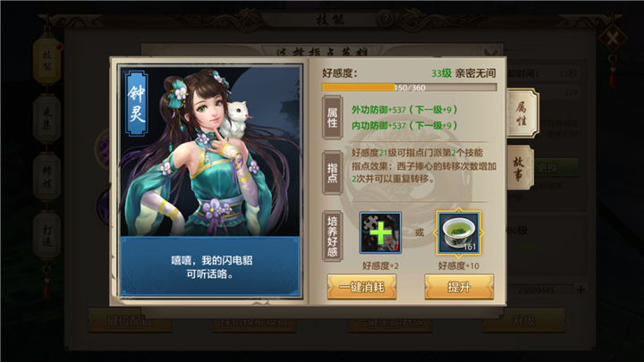Image resolution: width=644 pixels, height=362 pixels.
Task: Click the 钟灵 character portrait
Action: click(210, 151)
